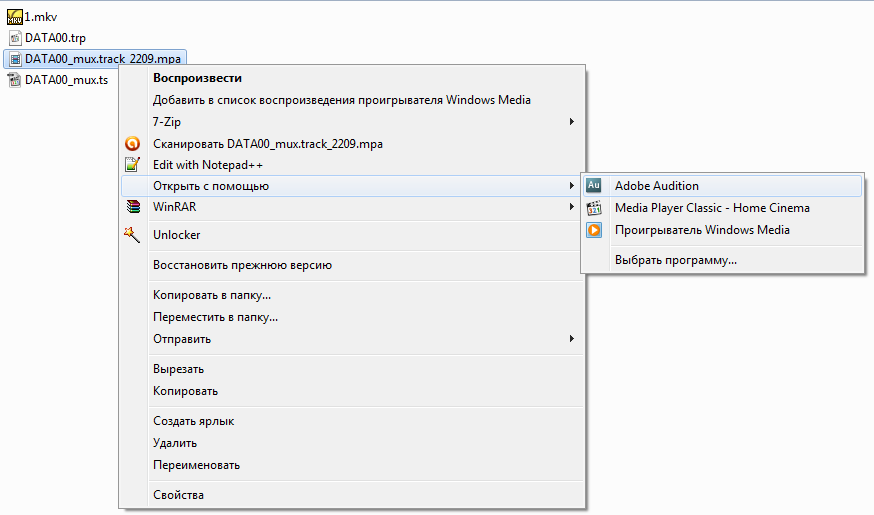Choose Воспроизвести from the context menu
Image resolution: width=874 pixels, height=515 pixels.
[x=197, y=78]
